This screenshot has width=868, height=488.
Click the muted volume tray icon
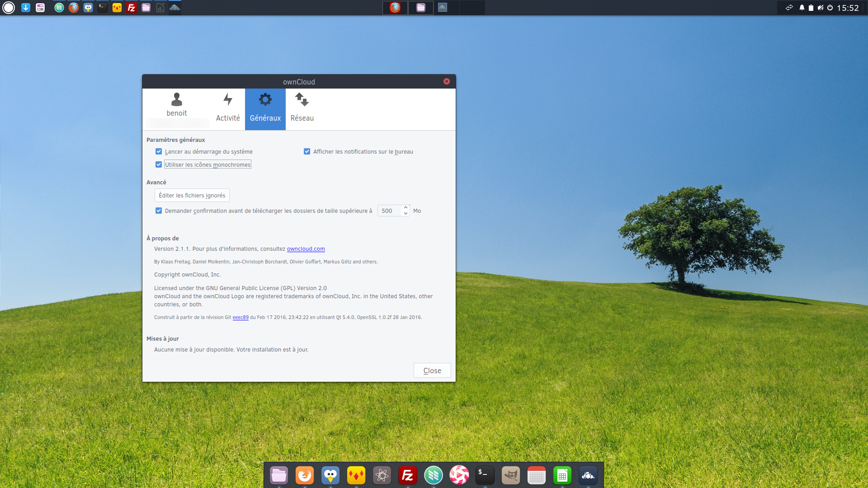[821, 8]
